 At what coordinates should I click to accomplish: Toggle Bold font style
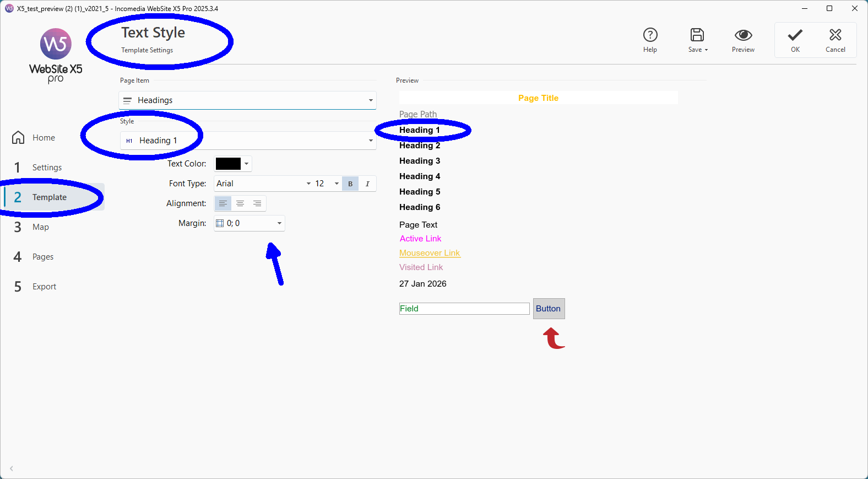point(350,184)
